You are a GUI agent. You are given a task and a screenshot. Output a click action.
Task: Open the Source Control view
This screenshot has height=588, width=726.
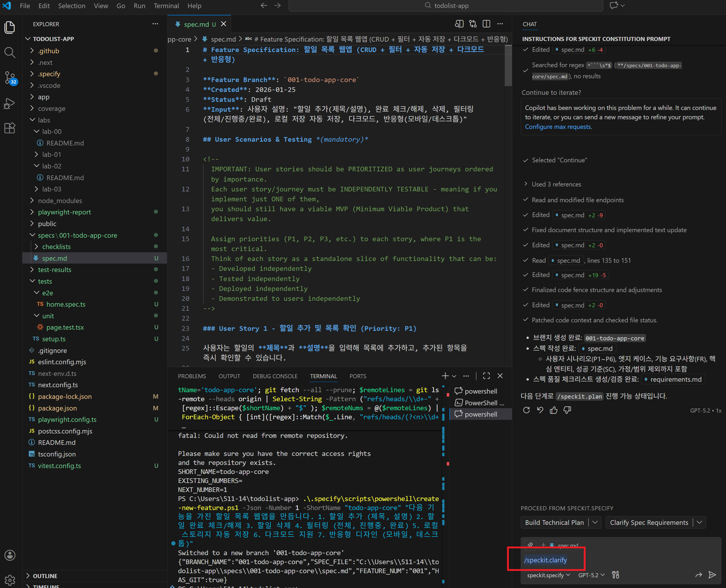click(10, 78)
